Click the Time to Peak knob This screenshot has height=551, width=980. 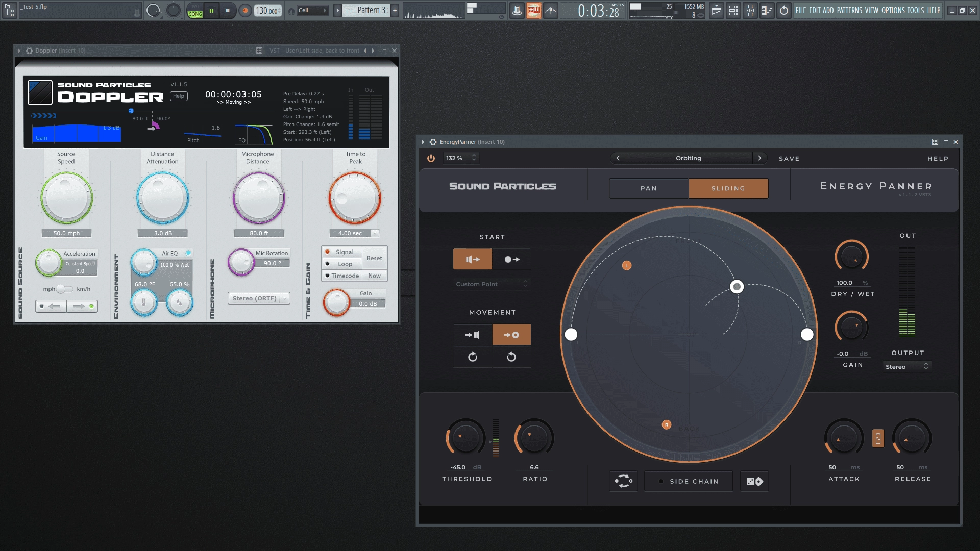[355, 198]
